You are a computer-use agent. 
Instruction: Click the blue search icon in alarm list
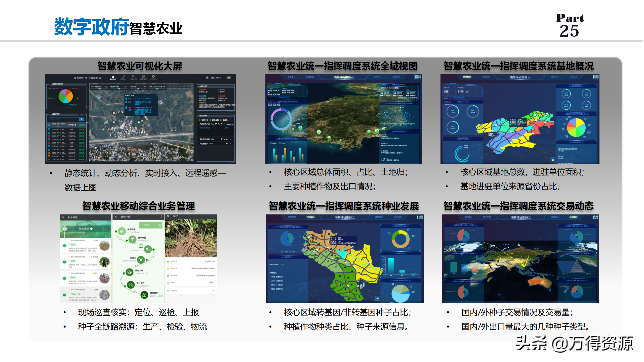[81, 119]
